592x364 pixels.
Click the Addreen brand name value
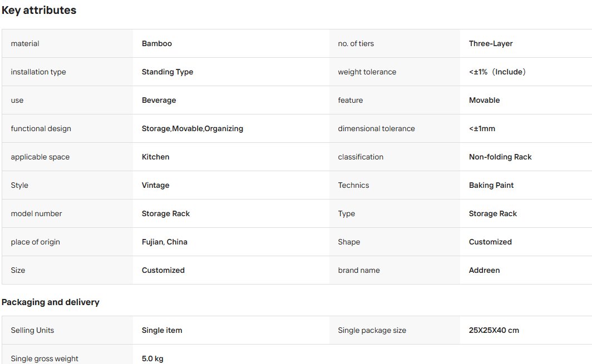(x=485, y=270)
